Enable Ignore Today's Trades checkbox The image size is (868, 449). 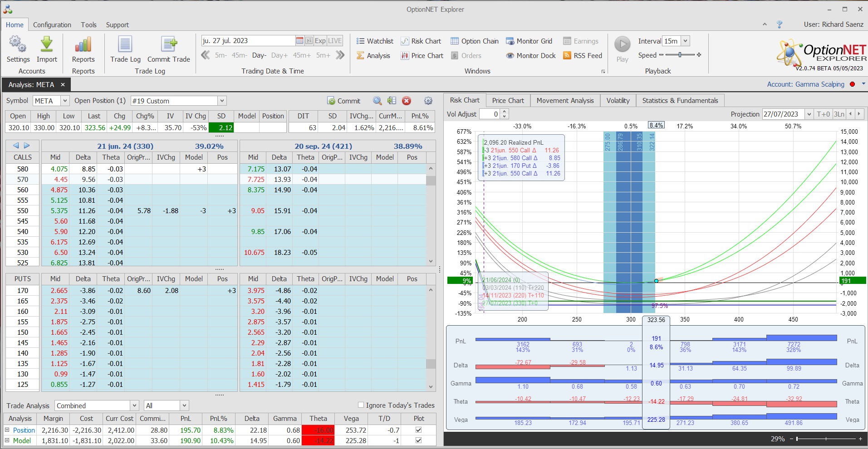(x=361, y=405)
